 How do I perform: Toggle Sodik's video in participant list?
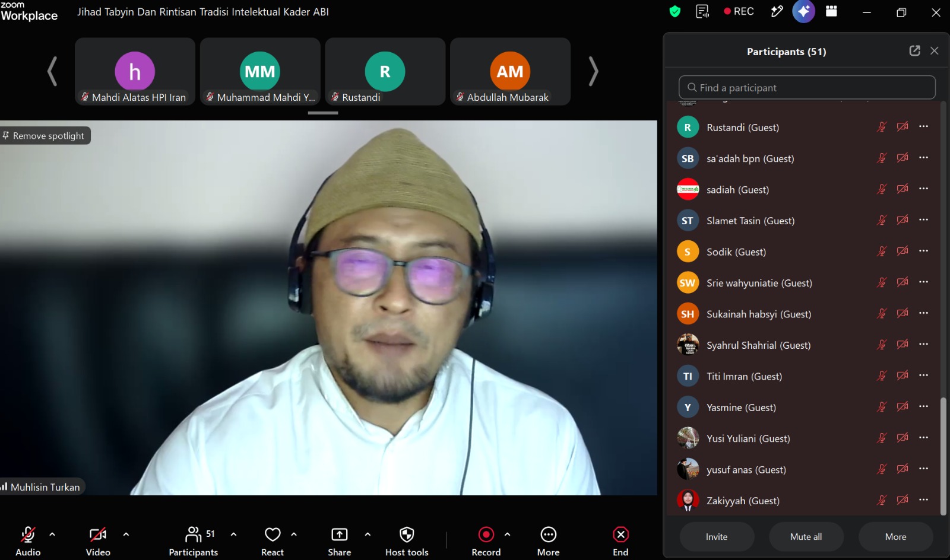pyautogui.click(x=902, y=252)
